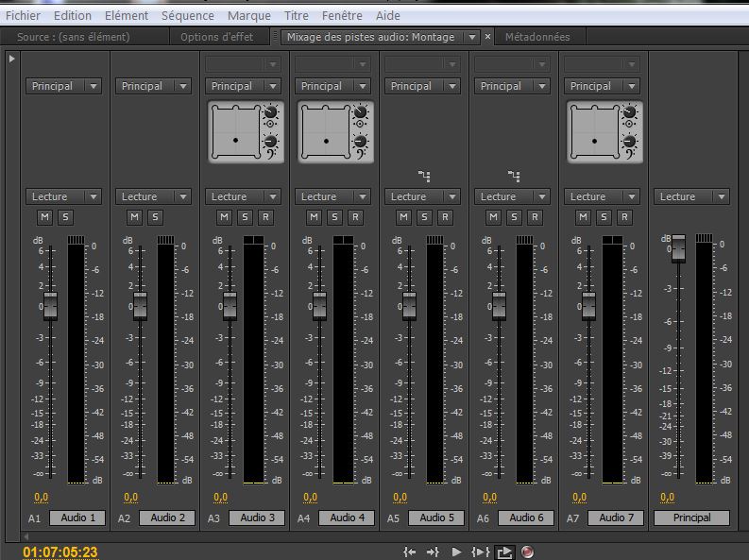Click the Go to In point button

pos(409,552)
